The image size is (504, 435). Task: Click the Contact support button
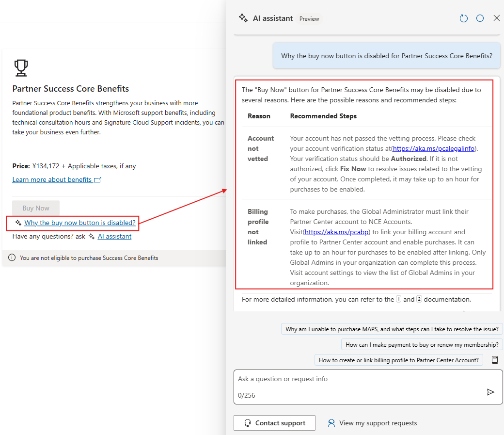point(274,423)
